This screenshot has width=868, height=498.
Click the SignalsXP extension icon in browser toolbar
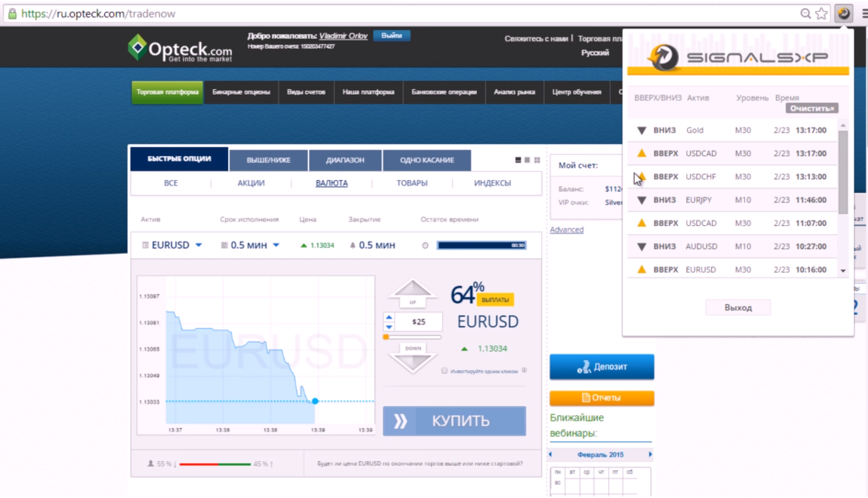(x=844, y=14)
